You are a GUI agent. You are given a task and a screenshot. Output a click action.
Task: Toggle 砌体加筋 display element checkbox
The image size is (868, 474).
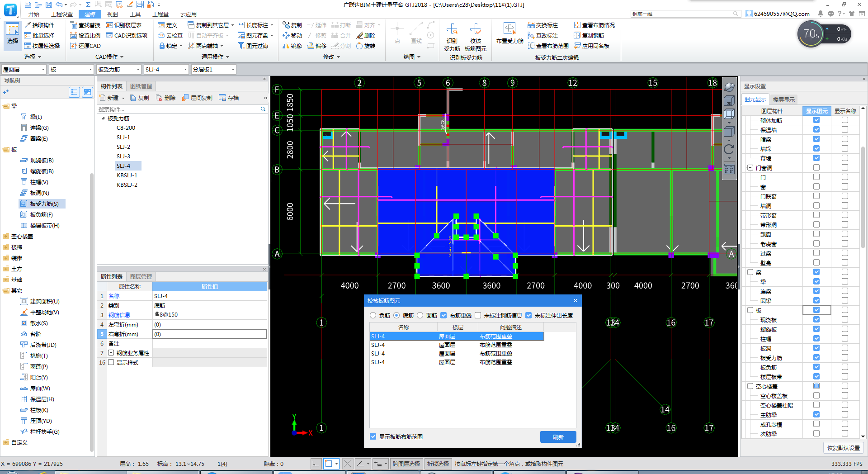coord(816,120)
